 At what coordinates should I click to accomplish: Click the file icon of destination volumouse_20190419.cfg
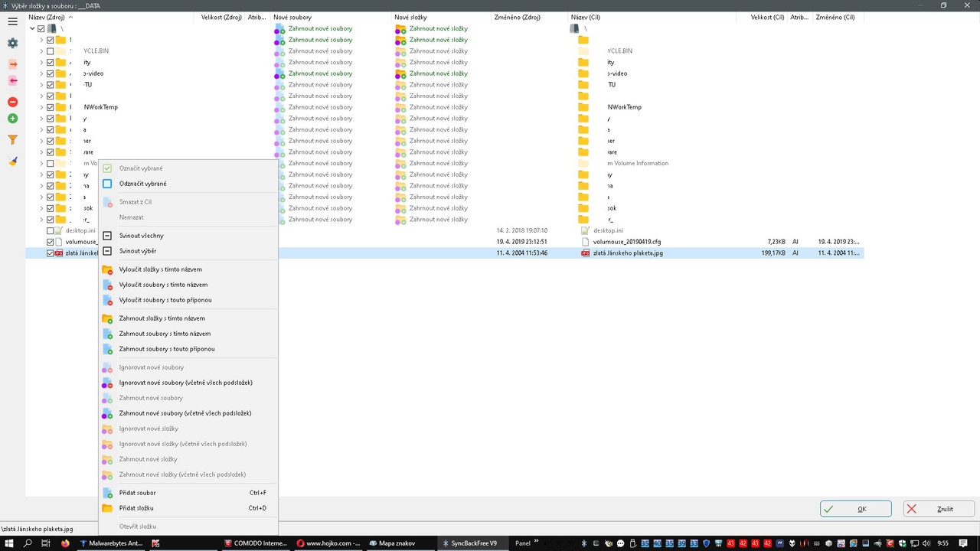coord(585,242)
